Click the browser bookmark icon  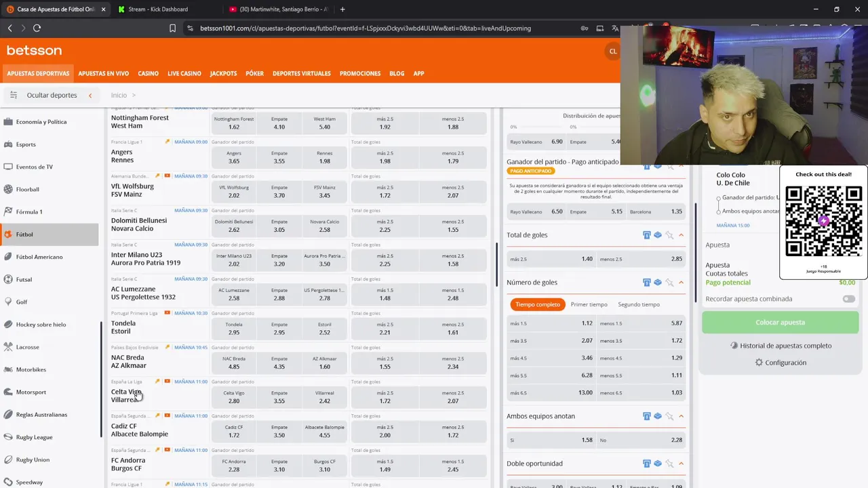click(x=172, y=28)
